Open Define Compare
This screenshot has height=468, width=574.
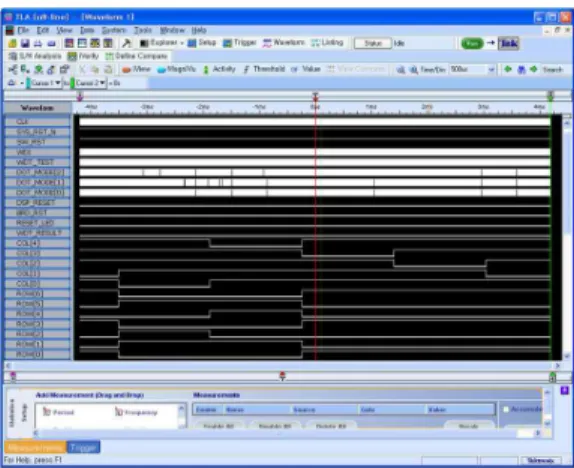click(137, 56)
